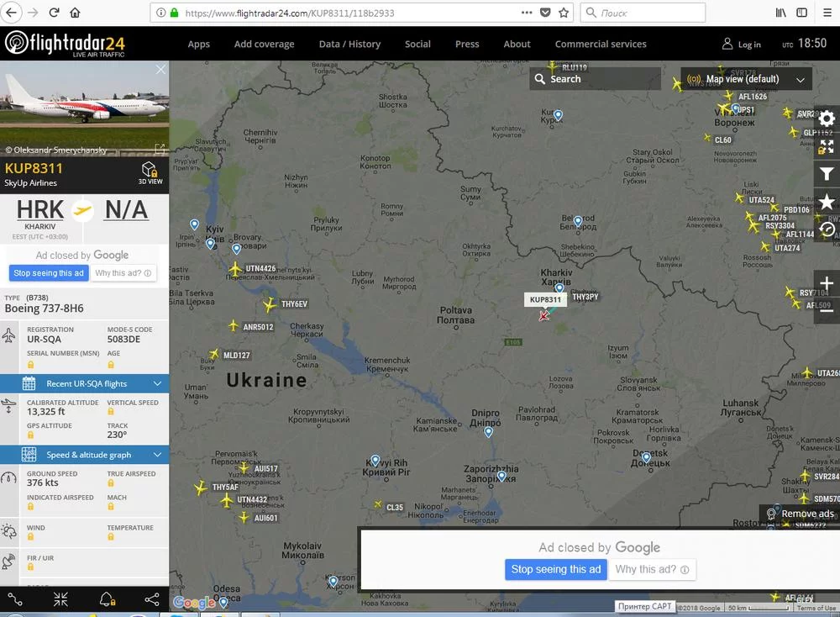Bookmark this page with star icon
This screenshot has height=617, width=840.
click(x=563, y=13)
